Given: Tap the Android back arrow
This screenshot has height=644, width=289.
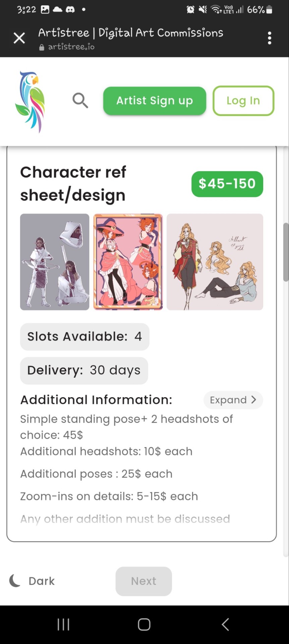Looking at the screenshot, I should coord(225,625).
